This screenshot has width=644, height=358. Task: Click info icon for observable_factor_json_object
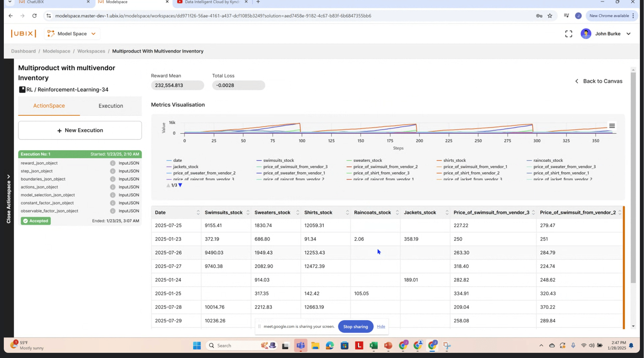tap(113, 211)
